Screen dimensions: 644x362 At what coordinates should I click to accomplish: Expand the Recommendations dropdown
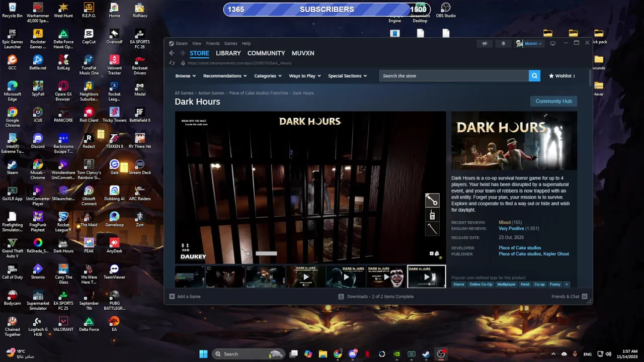(225, 76)
